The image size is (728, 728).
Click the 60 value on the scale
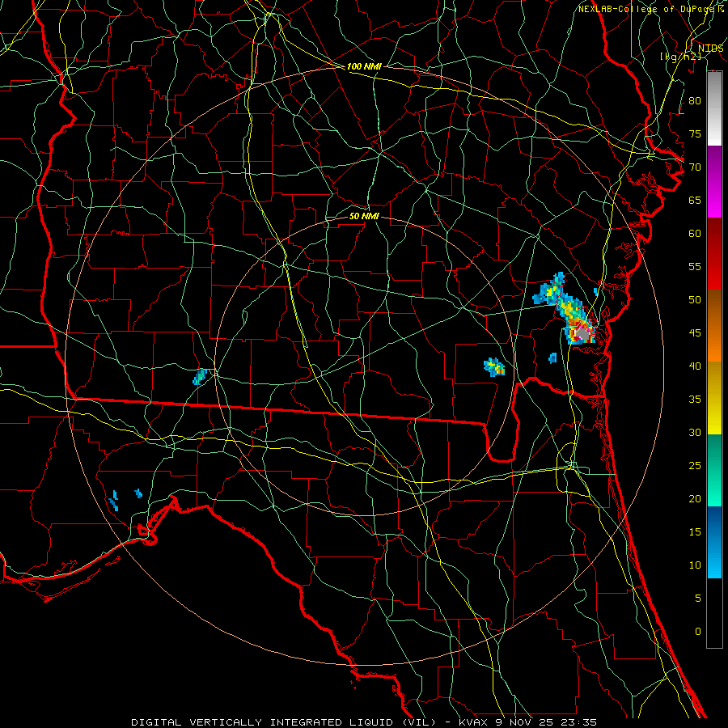(x=695, y=233)
